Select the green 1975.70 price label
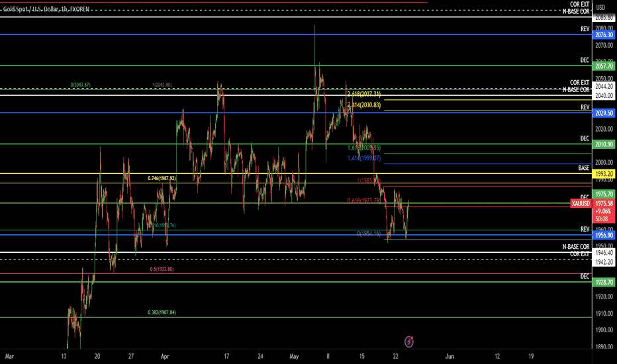The image size is (617, 364). click(604, 195)
